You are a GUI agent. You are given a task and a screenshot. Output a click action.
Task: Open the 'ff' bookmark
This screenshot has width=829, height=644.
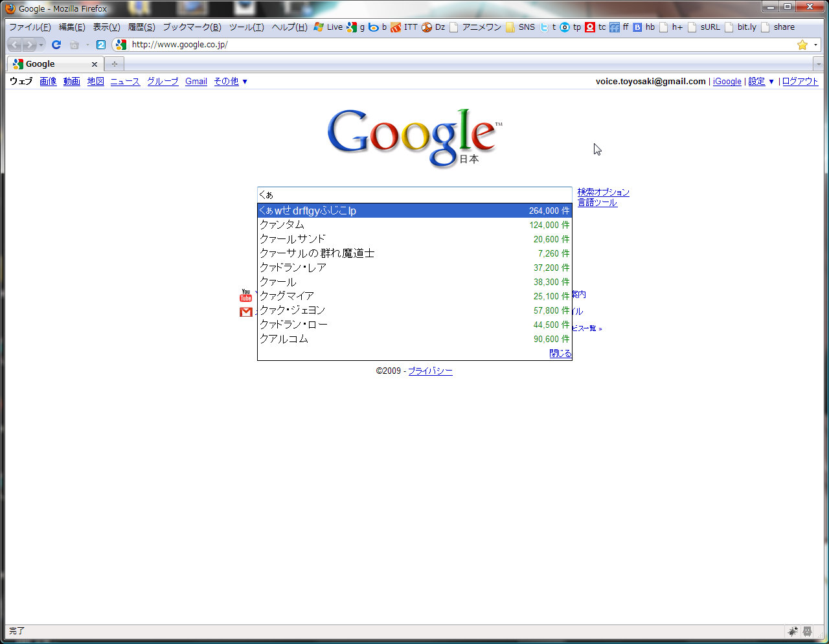(x=619, y=27)
